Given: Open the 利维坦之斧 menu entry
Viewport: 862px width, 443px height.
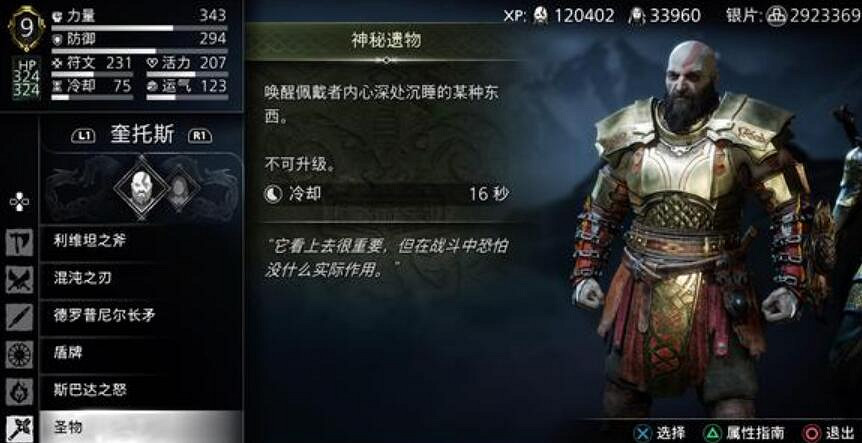Looking at the screenshot, I should 141,242.
